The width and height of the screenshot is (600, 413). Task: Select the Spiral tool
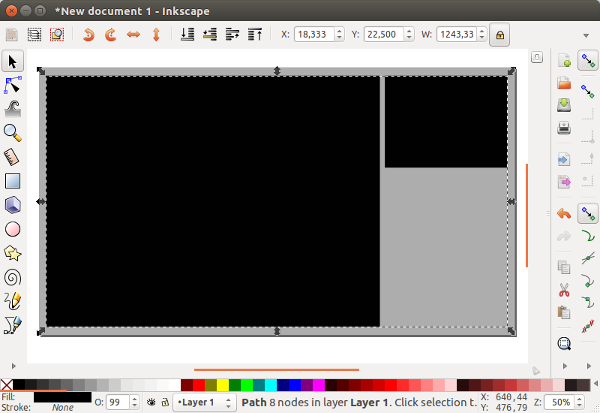pos(13,277)
